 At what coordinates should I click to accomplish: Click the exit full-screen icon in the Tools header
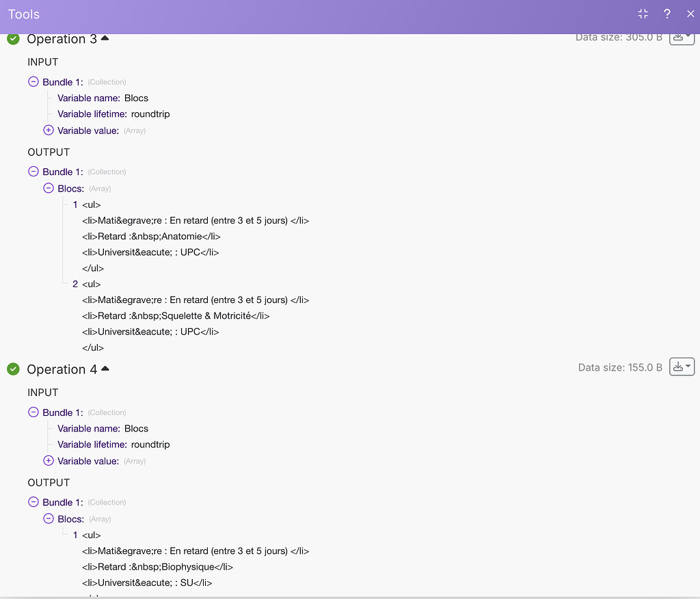point(643,14)
